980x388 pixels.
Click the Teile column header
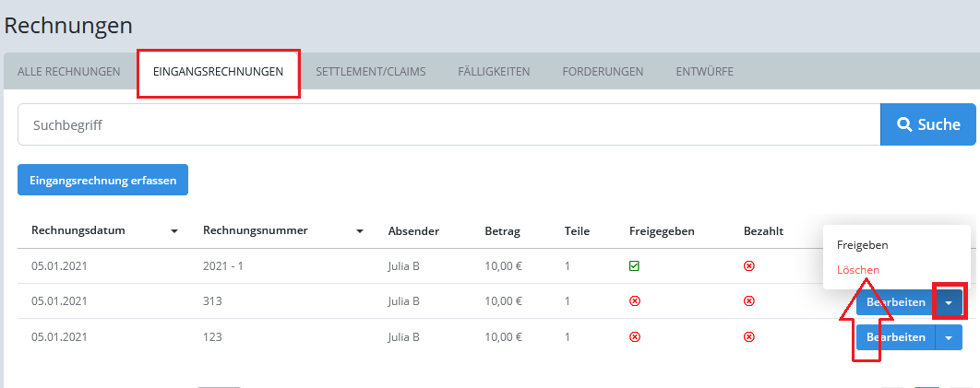[x=577, y=231]
